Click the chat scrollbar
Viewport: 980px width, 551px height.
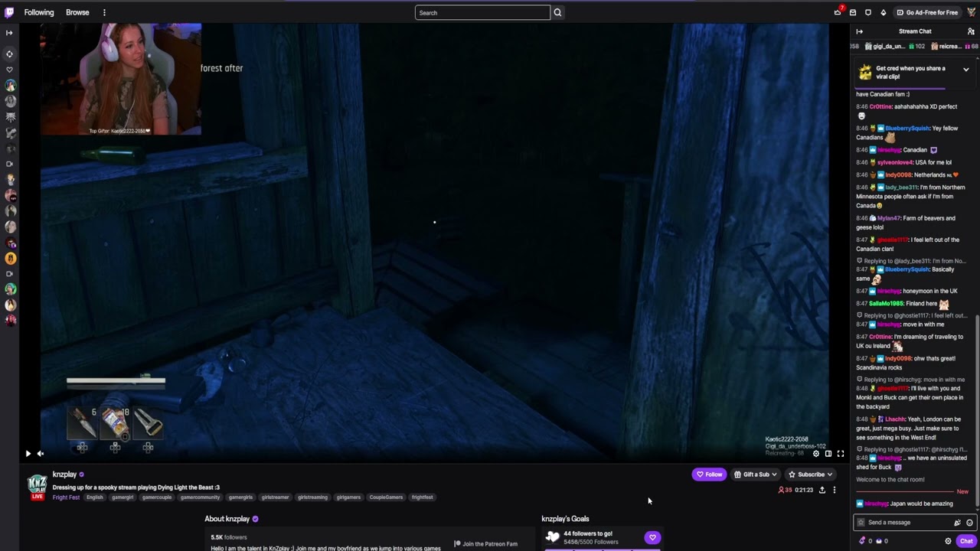(x=978, y=409)
